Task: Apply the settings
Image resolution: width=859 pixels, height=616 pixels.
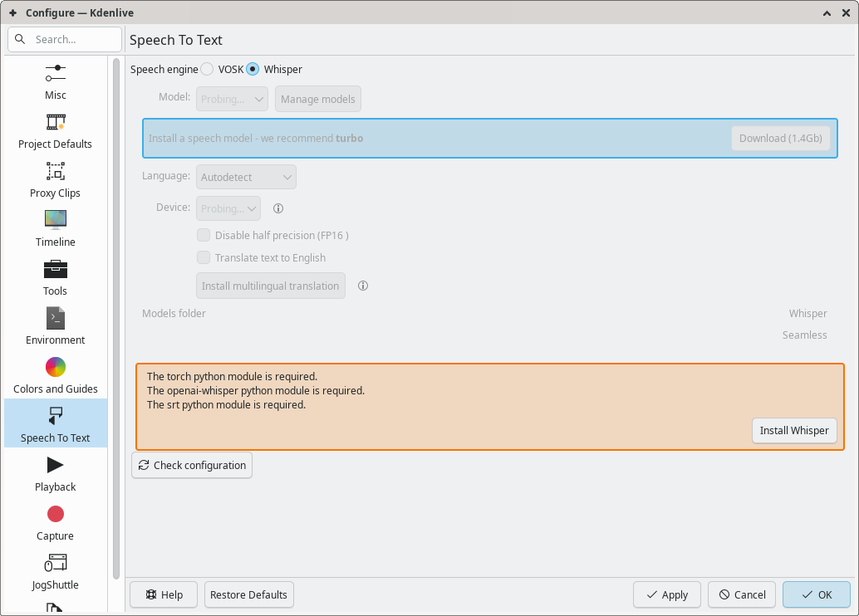Action: pyautogui.click(x=667, y=594)
